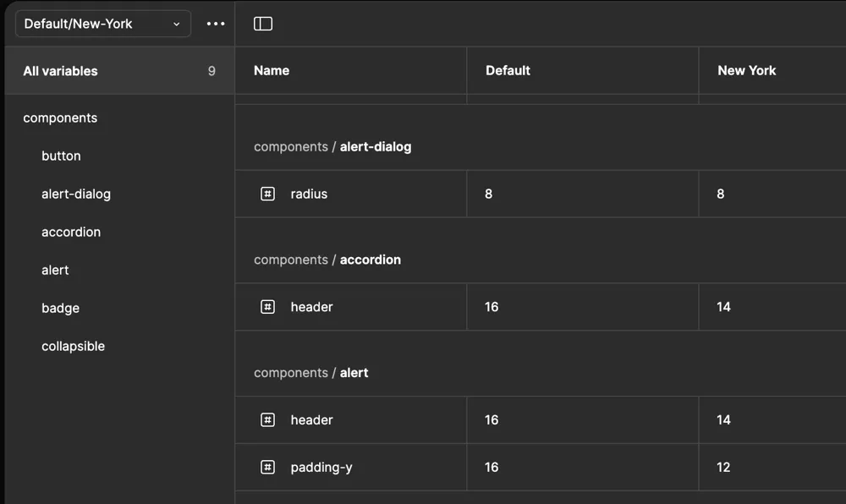Open the alert-dialog group

click(76, 194)
